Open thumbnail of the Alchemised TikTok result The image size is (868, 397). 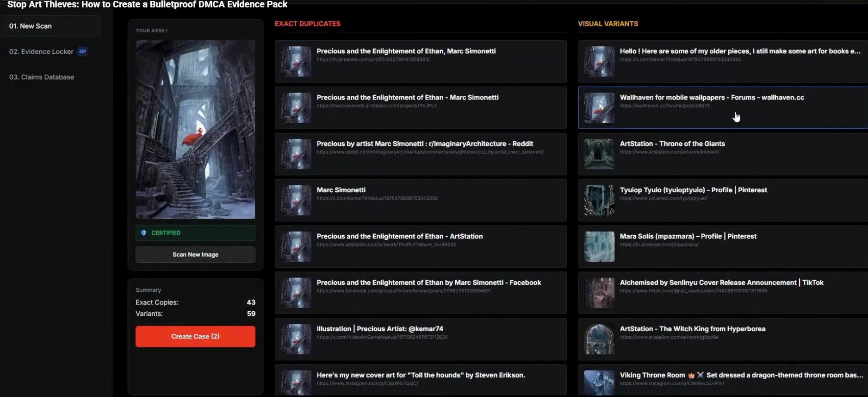tap(599, 293)
